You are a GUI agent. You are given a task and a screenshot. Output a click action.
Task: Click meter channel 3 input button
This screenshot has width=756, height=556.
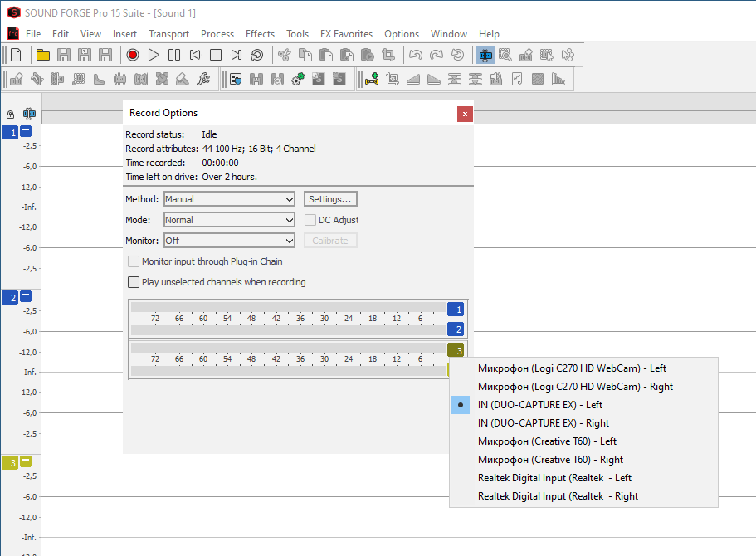tap(455, 350)
